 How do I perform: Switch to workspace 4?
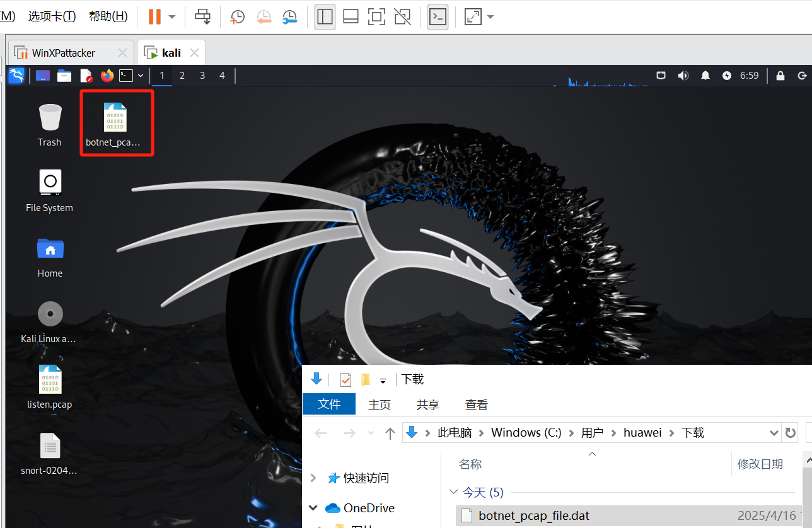click(x=222, y=76)
